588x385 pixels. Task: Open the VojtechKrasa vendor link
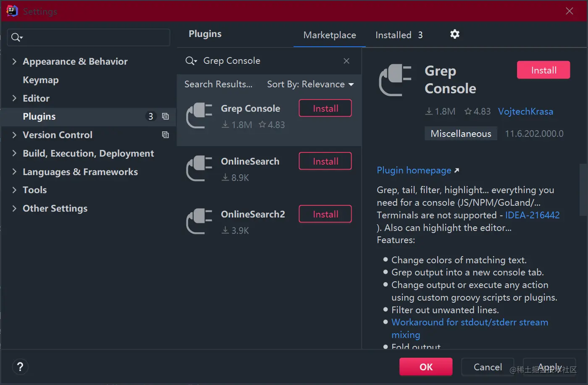click(x=525, y=112)
